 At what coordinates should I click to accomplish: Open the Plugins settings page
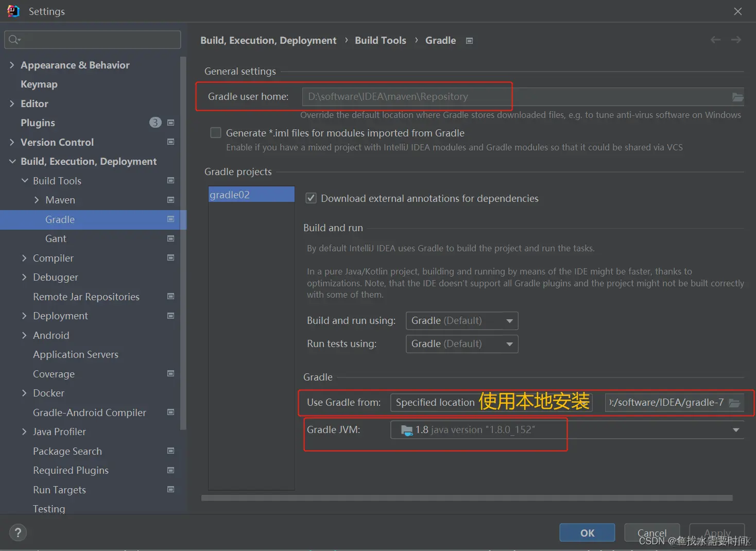(38, 123)
